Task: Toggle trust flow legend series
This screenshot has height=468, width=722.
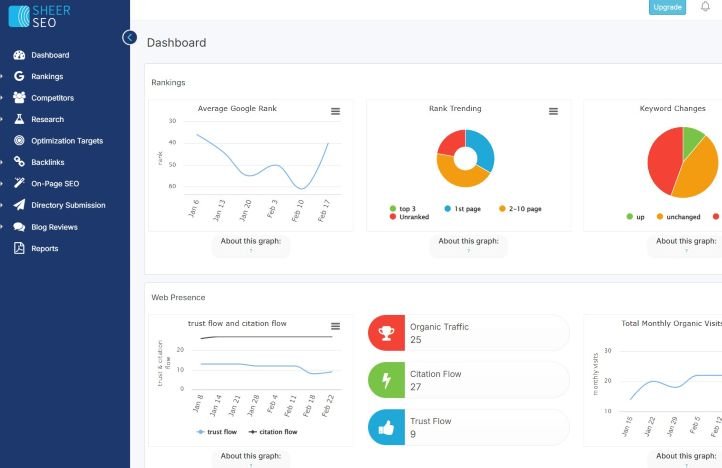Action: pos(216,432)
